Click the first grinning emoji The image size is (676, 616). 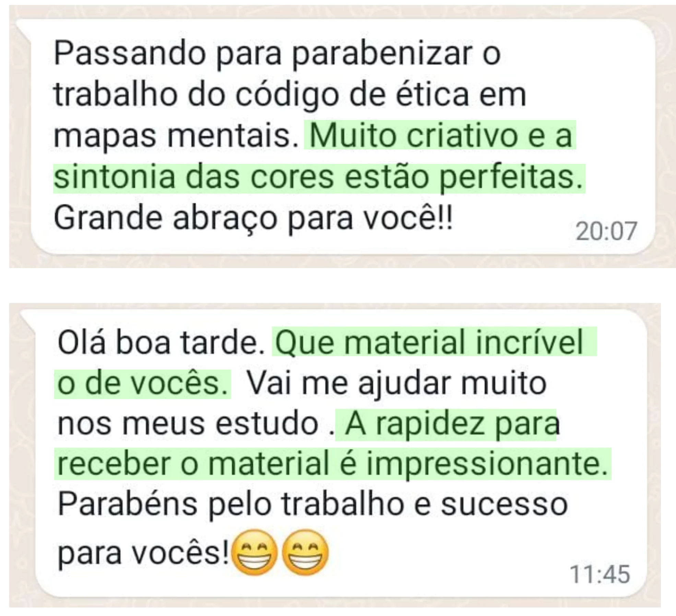coord(255,553)
